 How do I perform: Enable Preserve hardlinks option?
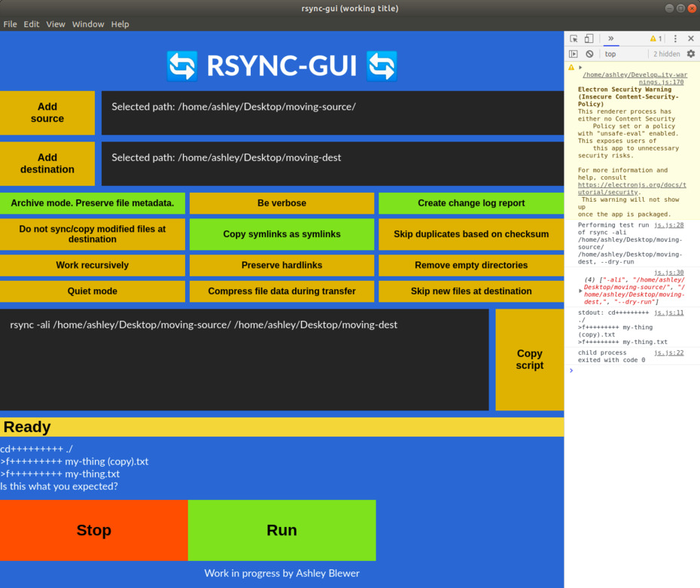[x=282, y=265]
